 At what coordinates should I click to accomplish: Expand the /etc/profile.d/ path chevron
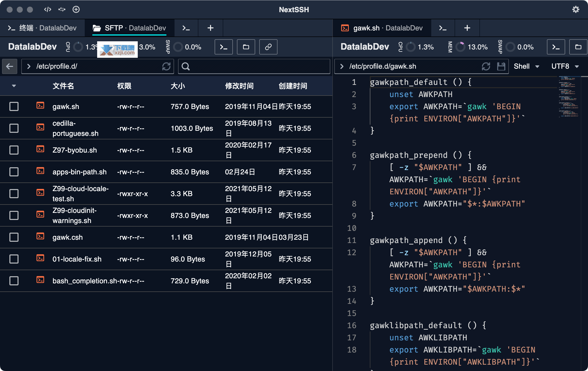29,66
